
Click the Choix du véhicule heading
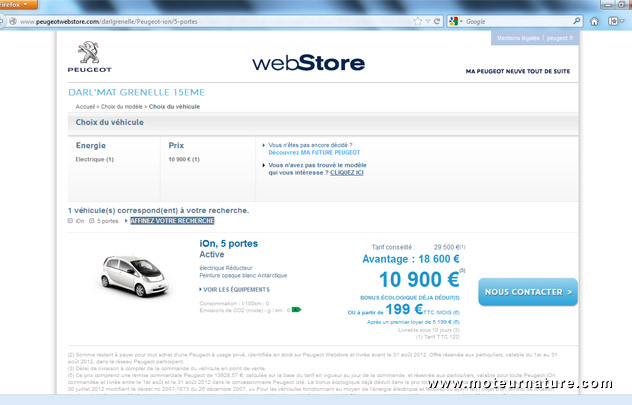point(110,123)
